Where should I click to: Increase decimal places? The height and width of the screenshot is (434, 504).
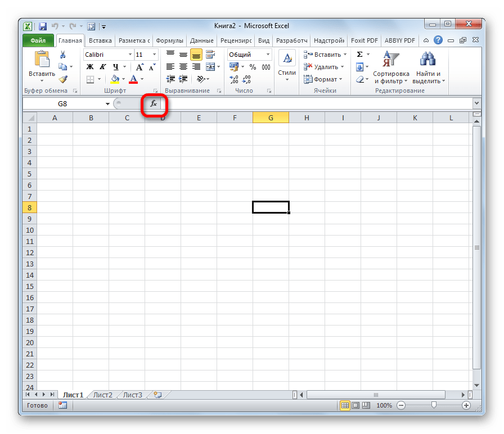point(233,79)
